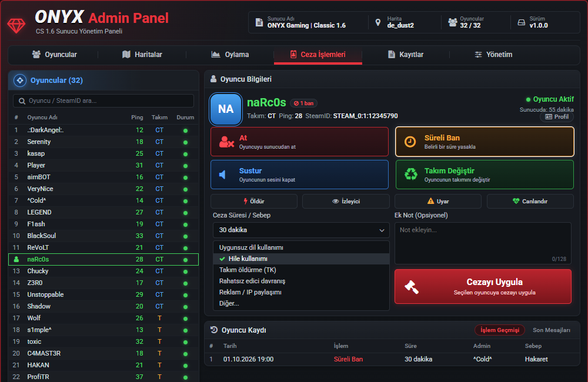
Task: Click the kick user icon on At
Action: point(226,142)
